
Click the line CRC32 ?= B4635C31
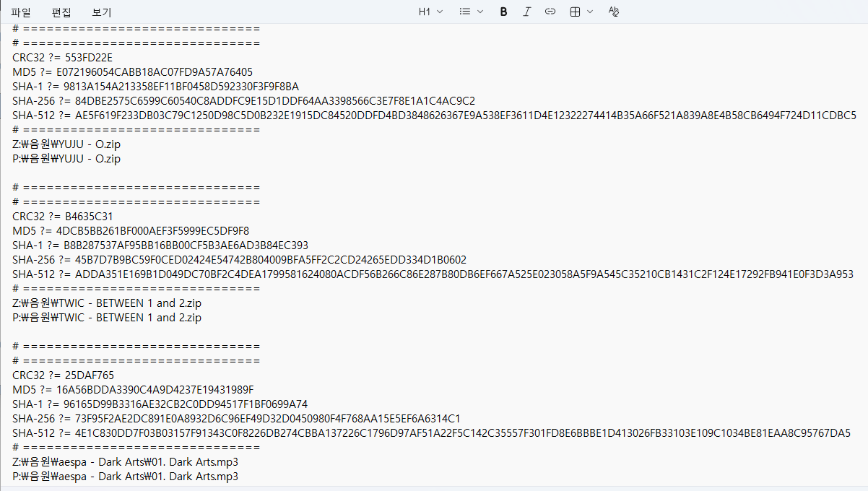point(63,217)
